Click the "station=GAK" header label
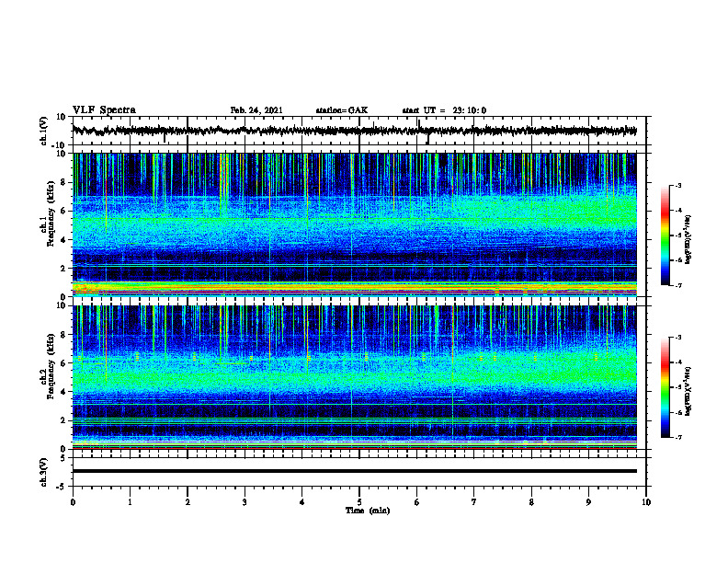This screenshot has width=728, height=563. pos(342,110)
